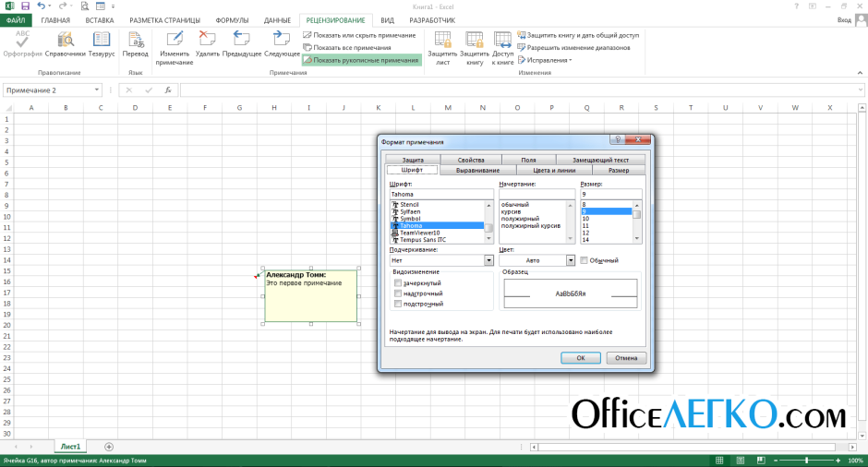Click the Save icon in quick access toolbar
Image resolution: width=868 pixels, height=467 pixels.
[26, 6]
